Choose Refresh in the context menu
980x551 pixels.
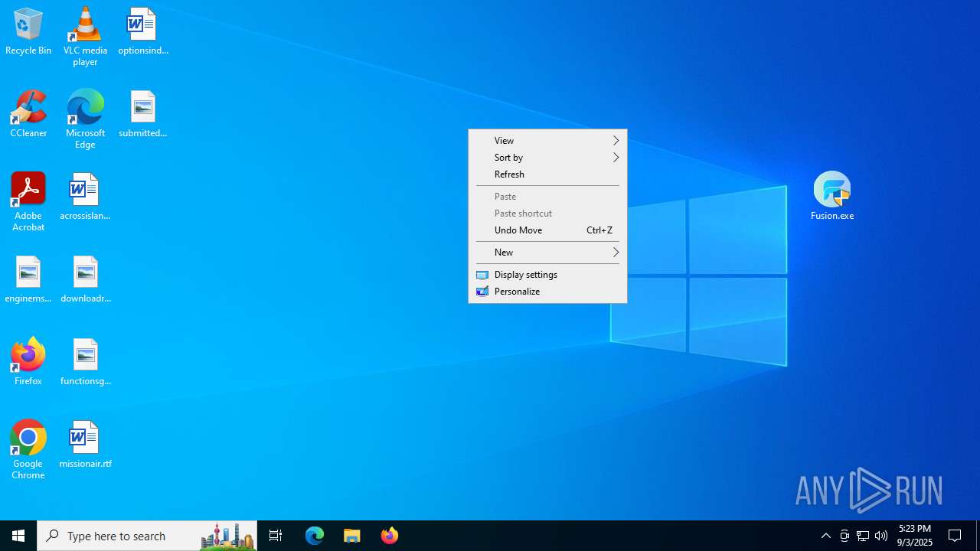[x=547, y=174]
